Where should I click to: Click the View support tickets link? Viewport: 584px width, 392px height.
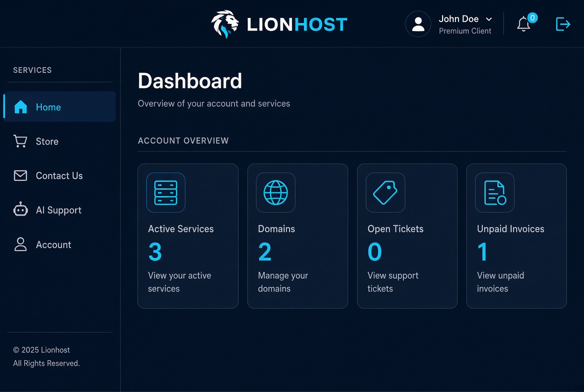(x=393, y=282)
